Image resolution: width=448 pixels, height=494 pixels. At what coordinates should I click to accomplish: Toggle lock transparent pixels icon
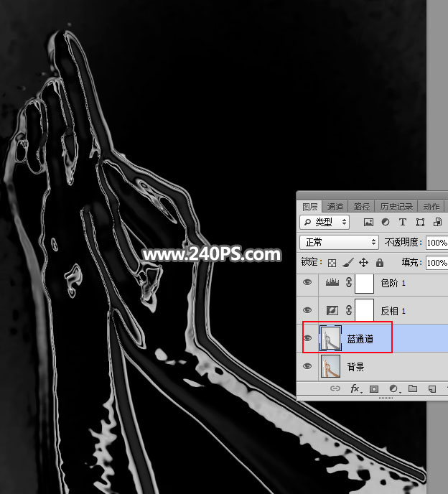pyautogui.click(x=332, y=263)
